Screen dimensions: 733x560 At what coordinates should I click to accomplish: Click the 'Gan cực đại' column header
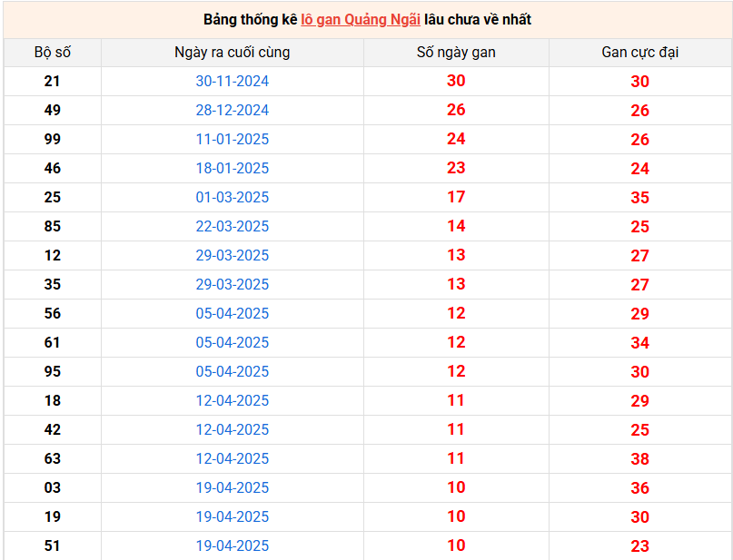pos(639,52)
